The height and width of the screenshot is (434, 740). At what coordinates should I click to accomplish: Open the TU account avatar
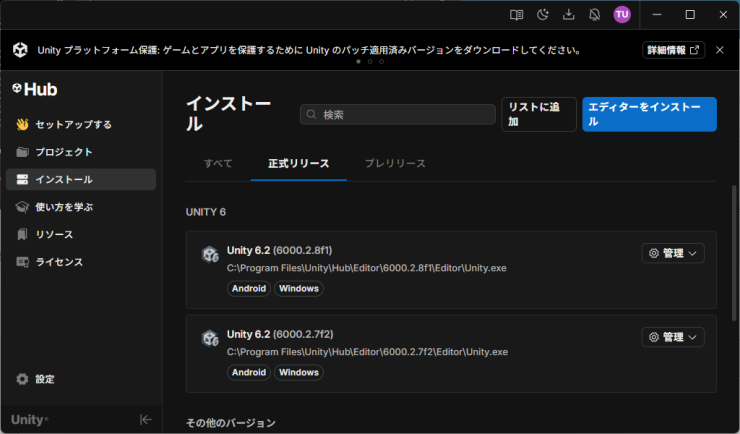[622, 15]
